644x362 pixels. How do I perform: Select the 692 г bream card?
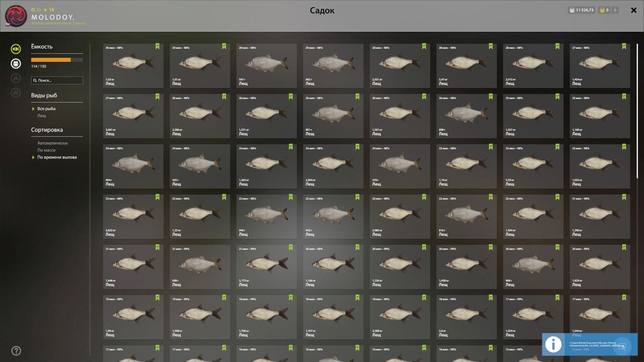[333, 66]
